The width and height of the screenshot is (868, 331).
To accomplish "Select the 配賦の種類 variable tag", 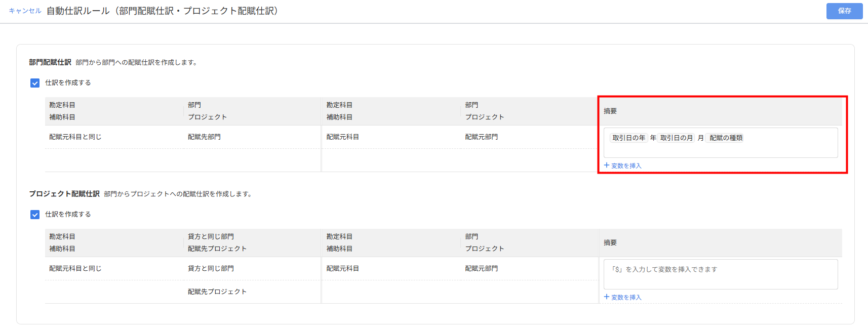I will [x=726, y=138].
